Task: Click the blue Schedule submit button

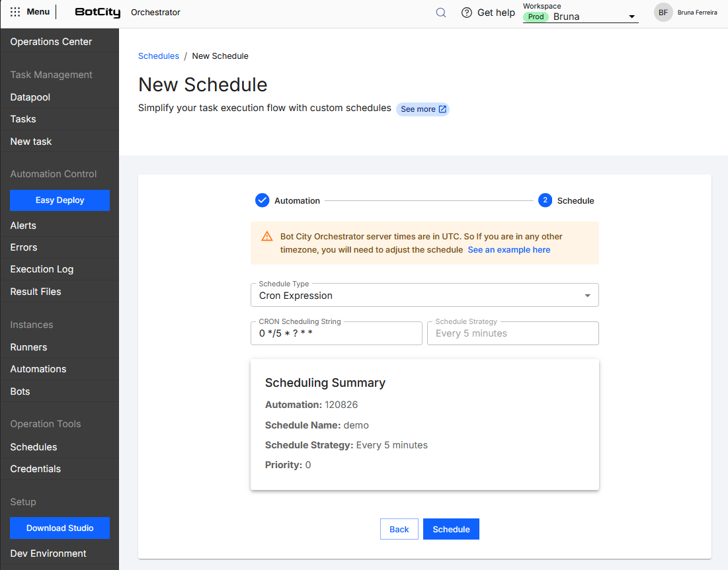Action: pyautogui.click(x=452, y=529)
